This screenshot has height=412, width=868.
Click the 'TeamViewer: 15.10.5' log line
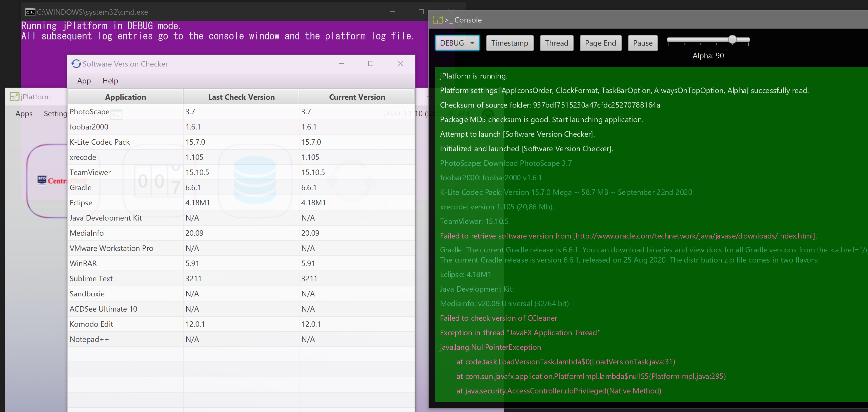(474, 221)
